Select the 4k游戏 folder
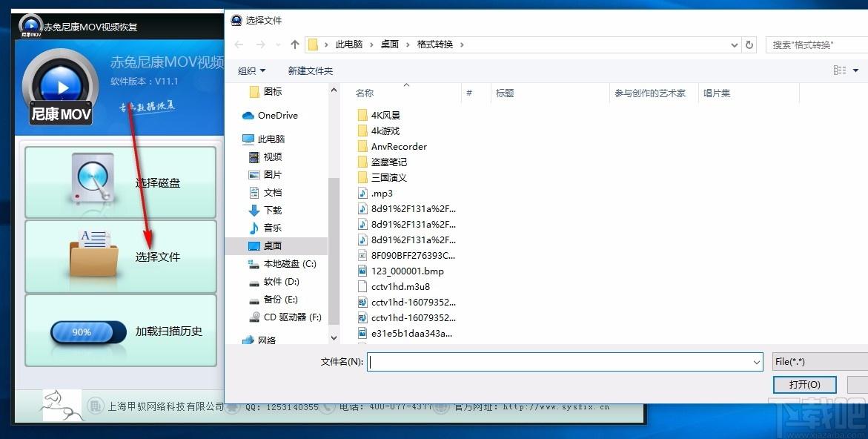Image resolution: width=868 pixels, height=439 pixels. click(380, 131)
